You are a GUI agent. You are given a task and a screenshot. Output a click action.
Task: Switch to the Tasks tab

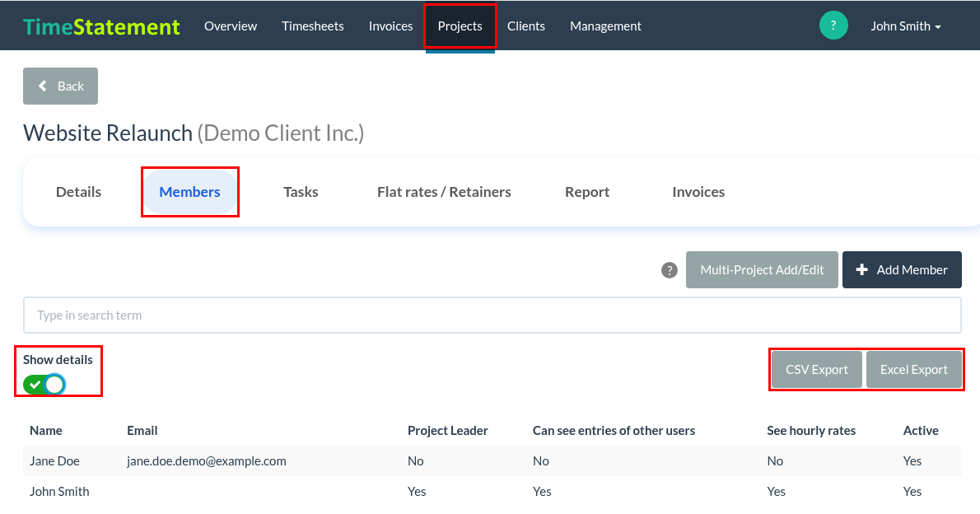[x=301, y=192]
